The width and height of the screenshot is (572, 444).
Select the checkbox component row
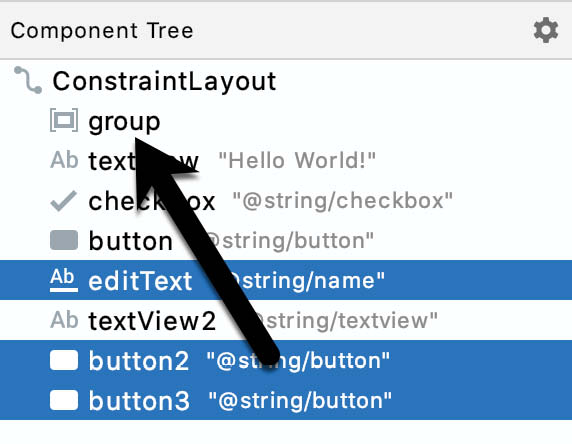point(286,201)
